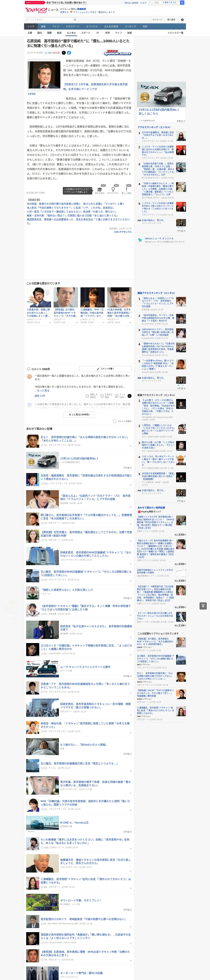Click the Yahoo! JAPAN news logo

coord(42,10)
